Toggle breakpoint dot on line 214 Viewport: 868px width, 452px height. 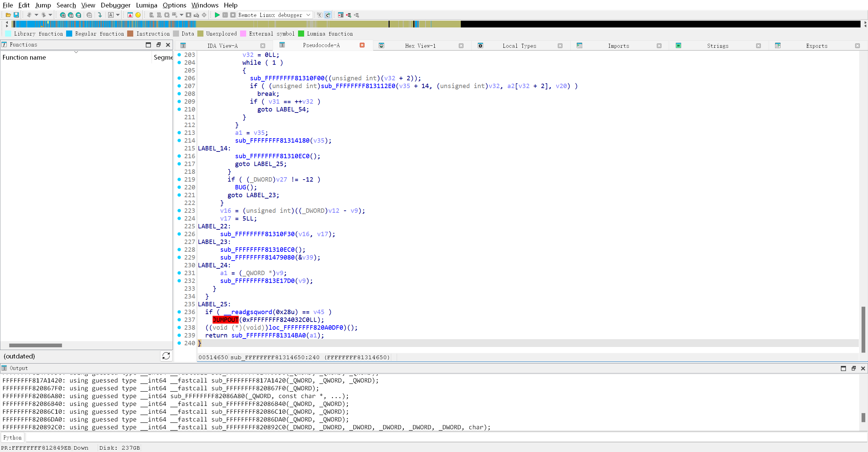pyautogui.click(x=179, y=140)
